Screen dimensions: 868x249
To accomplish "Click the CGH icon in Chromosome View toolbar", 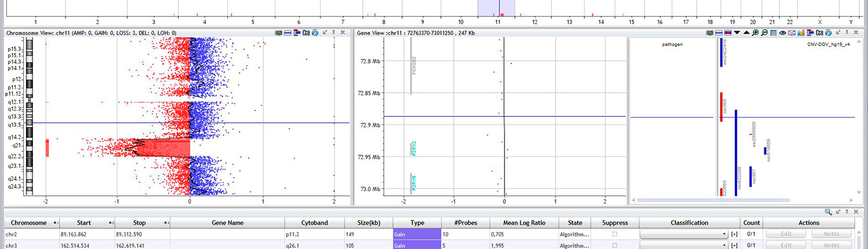I will coord(306,33).
